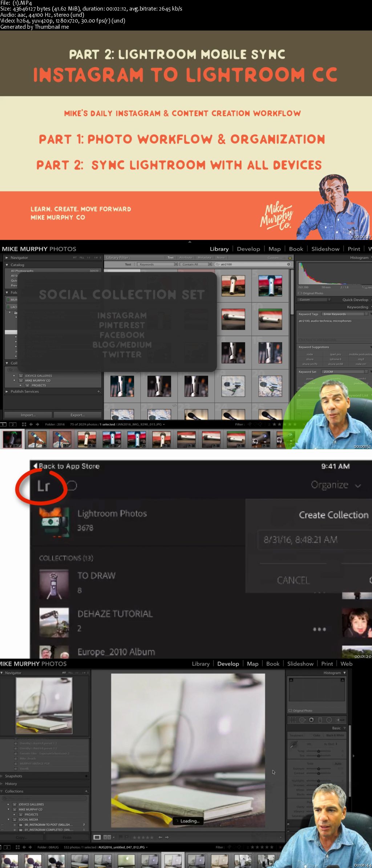Click the highlight clipping triangle at the histogram's top-right
The image size is (372, 868).
tap(343, 680)
